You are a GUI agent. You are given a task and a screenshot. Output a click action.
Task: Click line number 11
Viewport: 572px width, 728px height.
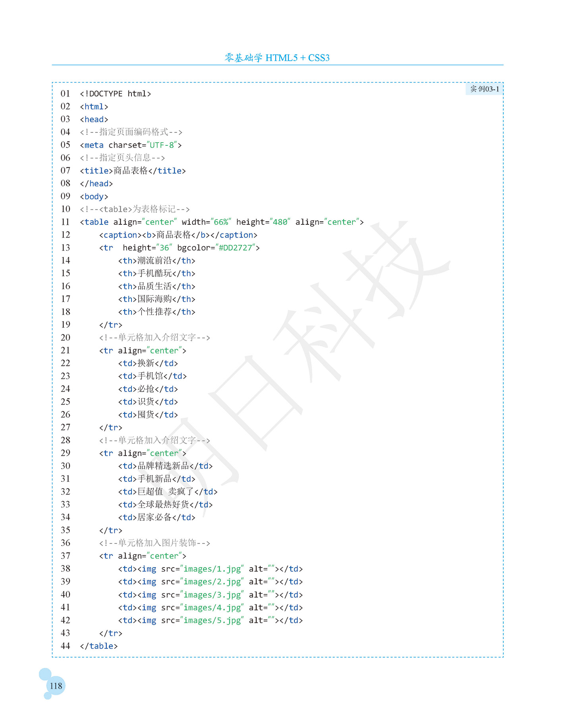click(x=65, y=222)
